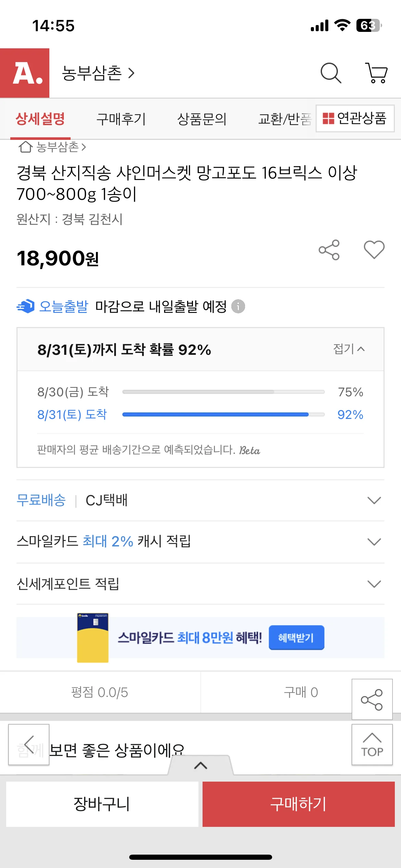Switch to the 상품문의 tab
Image resolution: width=401 pixels, height=868 pixels.
tap(202, 119)
